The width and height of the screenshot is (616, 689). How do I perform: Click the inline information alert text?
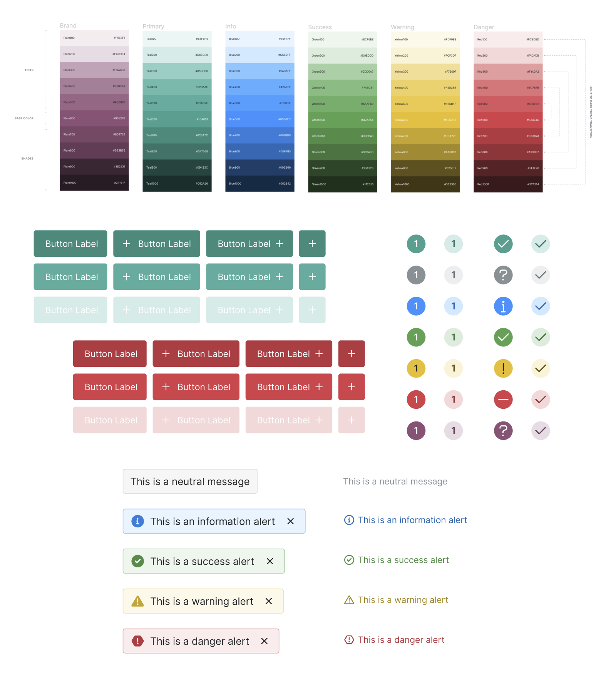tap(412, 520)
